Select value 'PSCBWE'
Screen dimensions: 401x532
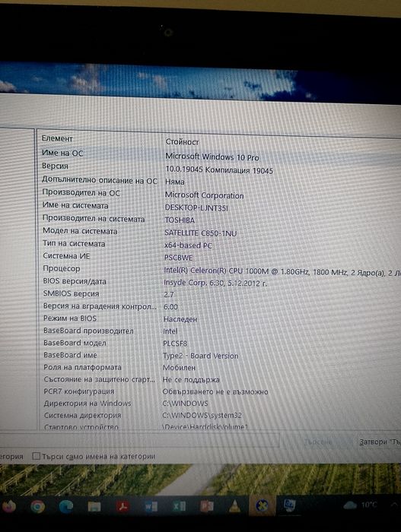click(178, 258)
